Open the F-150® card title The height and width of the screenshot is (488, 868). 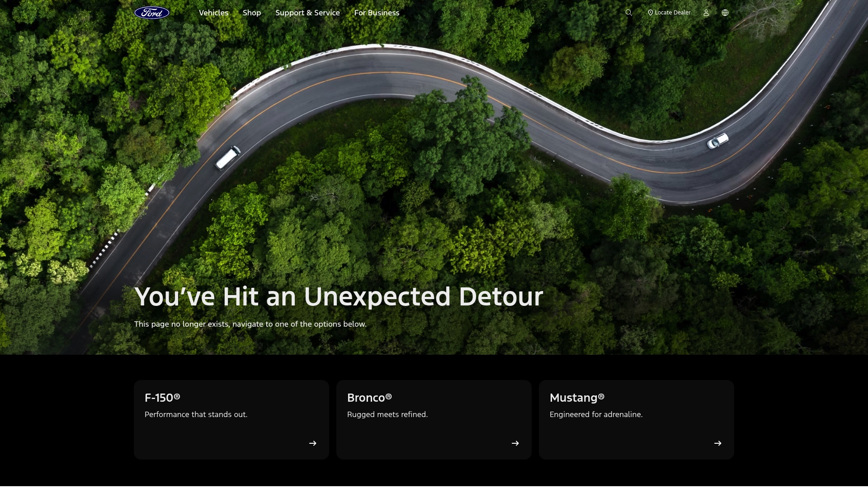(x=162, y=398)
